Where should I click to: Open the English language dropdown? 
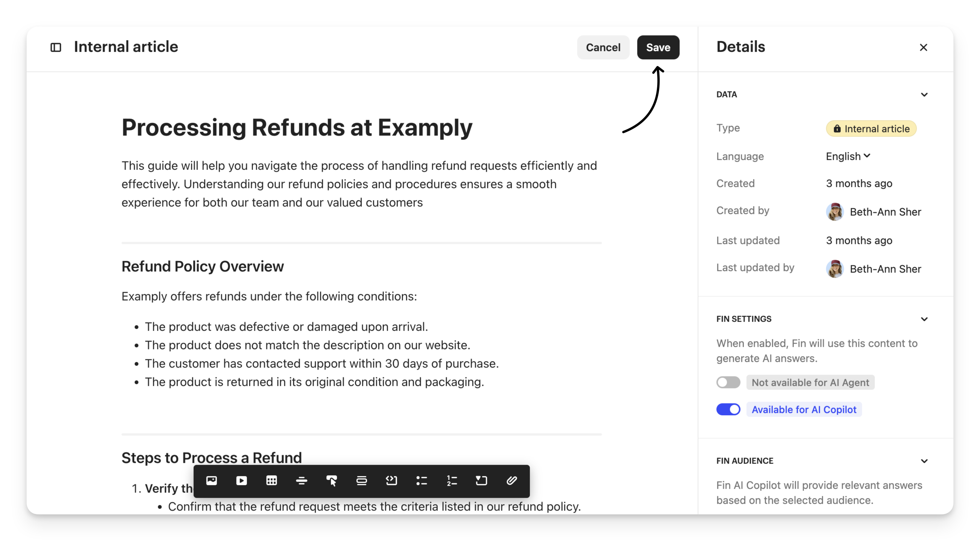tap(848, 156)
